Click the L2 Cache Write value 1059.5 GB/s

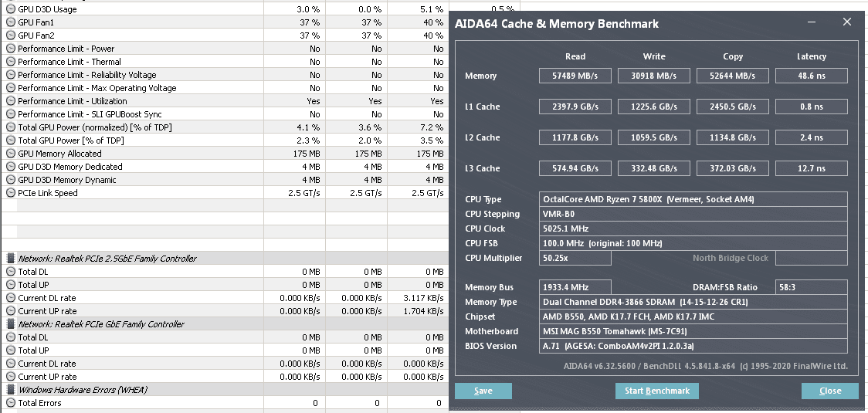click(654, 137)
